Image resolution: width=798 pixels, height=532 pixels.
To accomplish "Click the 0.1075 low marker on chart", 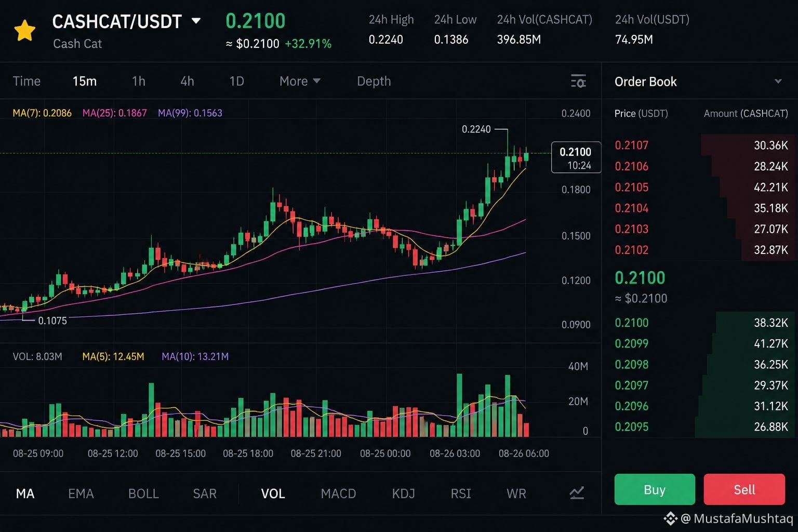I will pos(52,321).
